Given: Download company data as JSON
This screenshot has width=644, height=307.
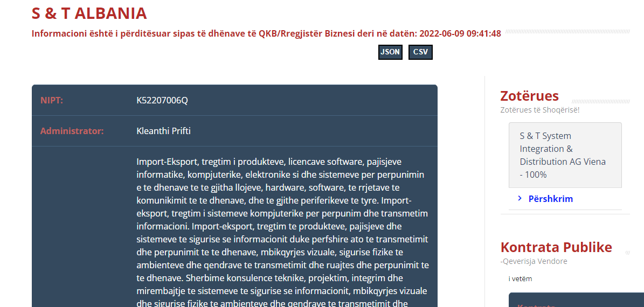Looking at the screenshot, I should click(390, 52).
